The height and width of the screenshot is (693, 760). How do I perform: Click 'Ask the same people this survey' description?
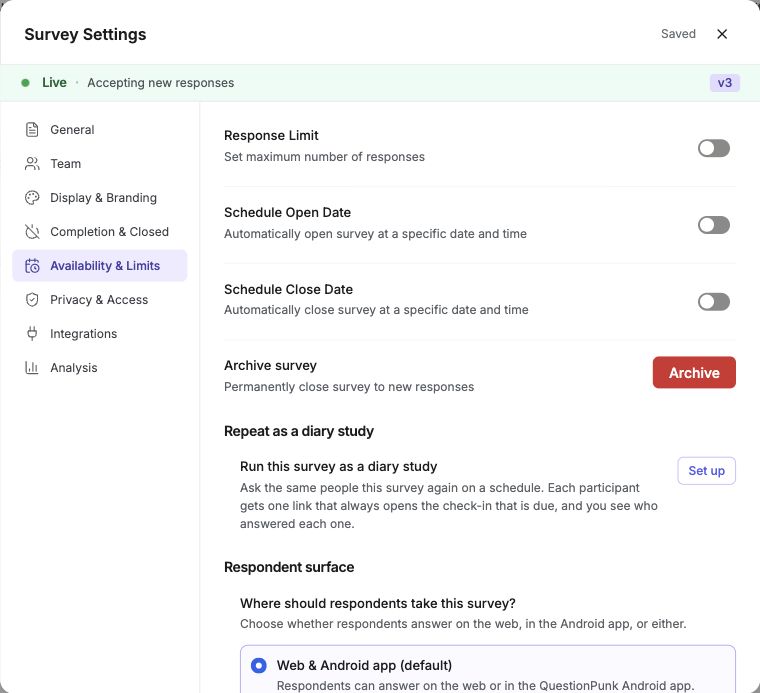click(x=449, y=505)
